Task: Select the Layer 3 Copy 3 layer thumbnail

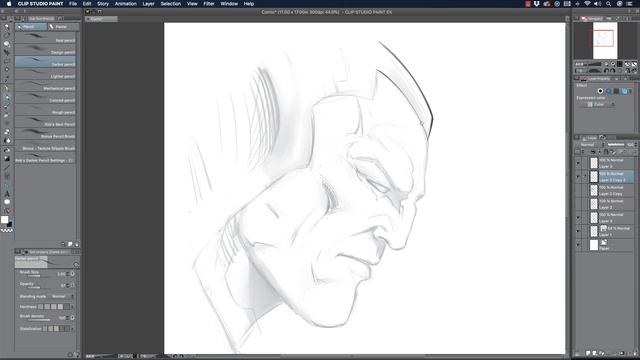Action: point(594,177)
